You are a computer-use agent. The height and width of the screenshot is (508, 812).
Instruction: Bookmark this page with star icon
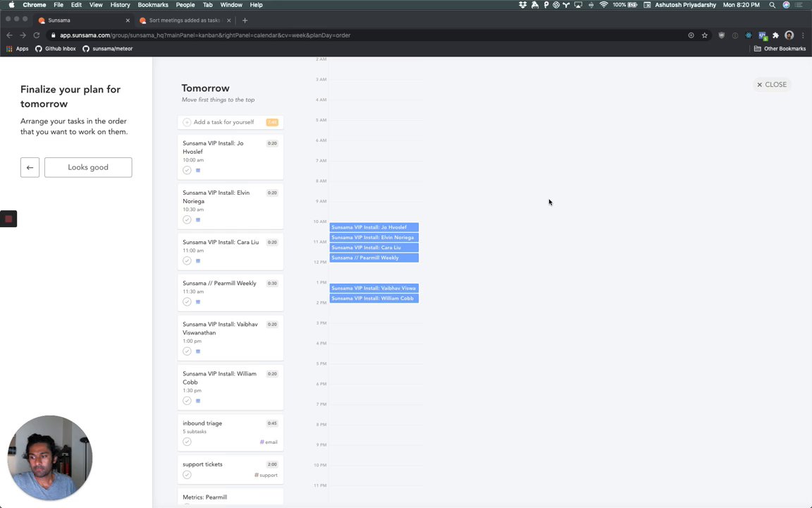point(704,35)
